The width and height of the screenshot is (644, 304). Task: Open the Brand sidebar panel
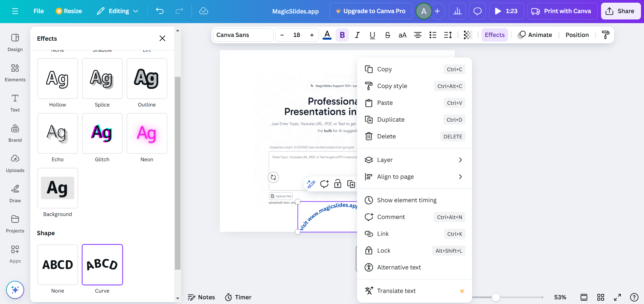pyautogui.click(x=15, y=133)
